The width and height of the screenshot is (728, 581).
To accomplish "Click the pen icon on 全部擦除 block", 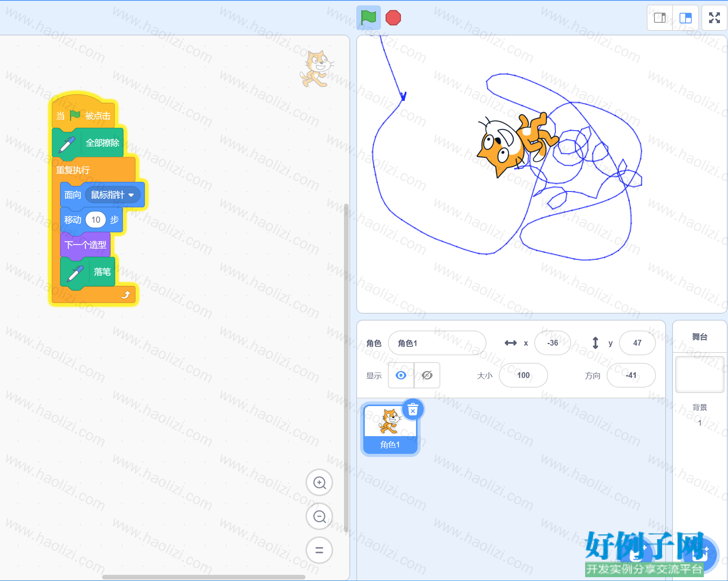I will [x=67, y=144].
